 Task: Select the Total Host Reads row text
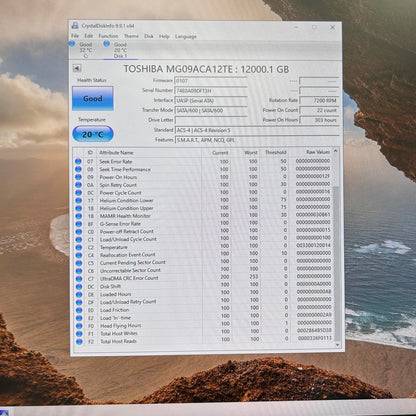(x=118, y=341)
